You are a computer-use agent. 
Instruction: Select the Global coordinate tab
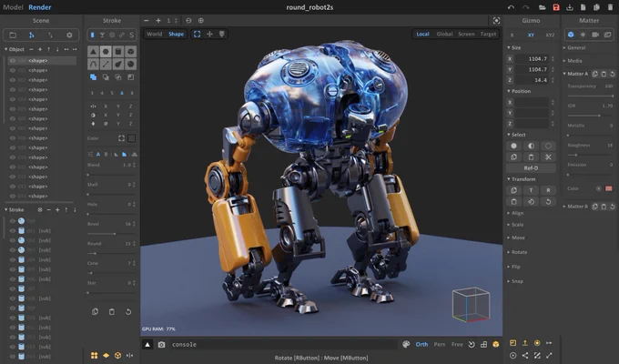444,34
